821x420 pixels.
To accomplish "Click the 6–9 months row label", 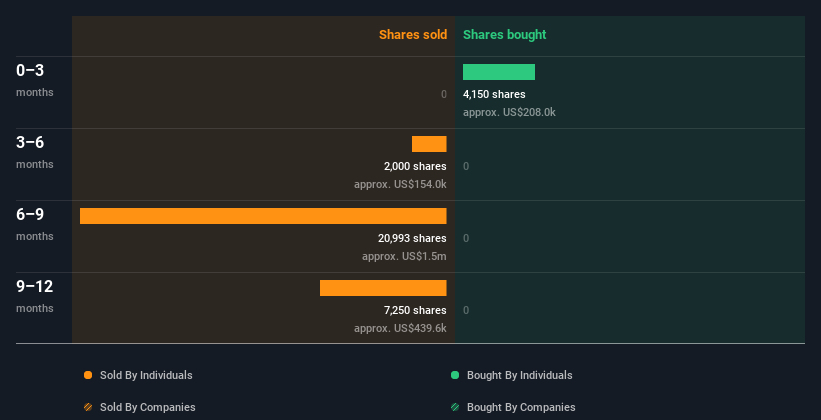I will pyautogui.click(x=35, y=224).
